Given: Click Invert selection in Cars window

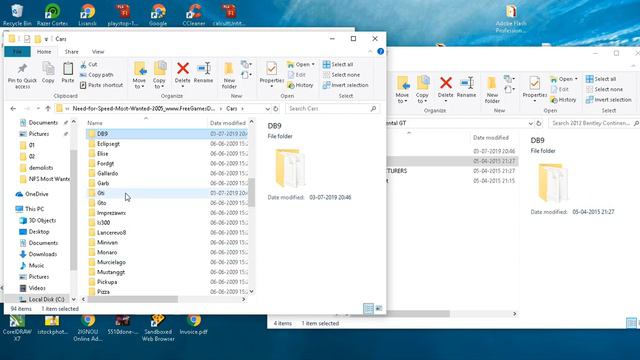Looking at the screenshot, I should [345, 85].
